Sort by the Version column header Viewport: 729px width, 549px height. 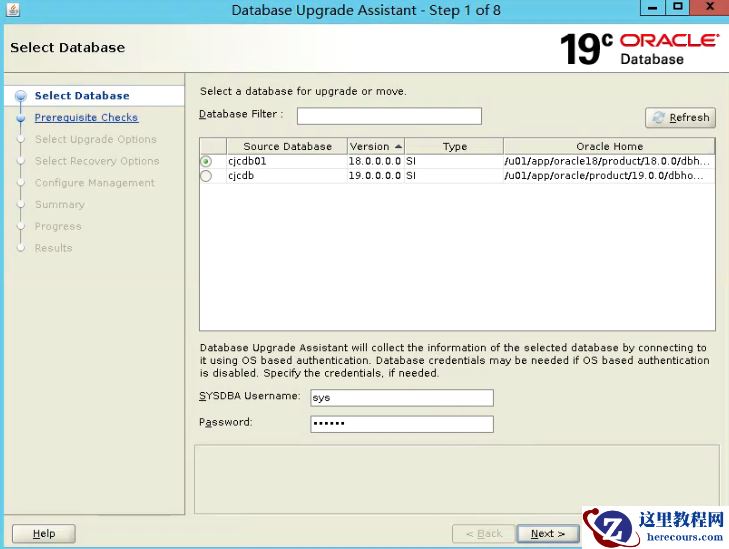[376, 146]
